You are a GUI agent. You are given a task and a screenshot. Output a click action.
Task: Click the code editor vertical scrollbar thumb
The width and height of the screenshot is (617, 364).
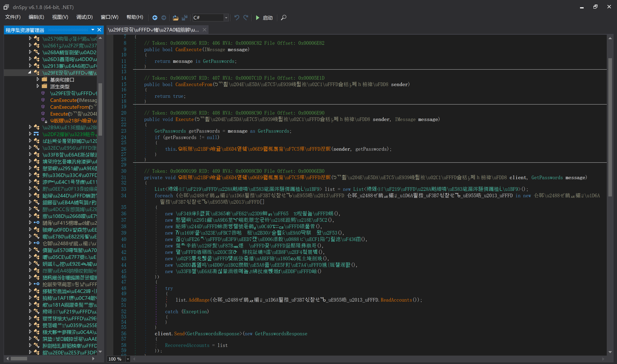point(610,127)
